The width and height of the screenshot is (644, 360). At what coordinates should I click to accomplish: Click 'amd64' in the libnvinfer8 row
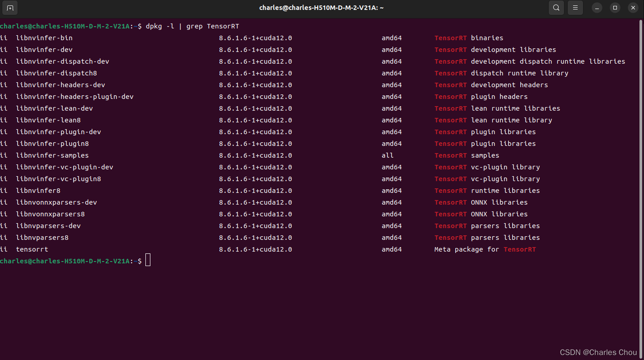pyautogui.click(x=392, y=191)
